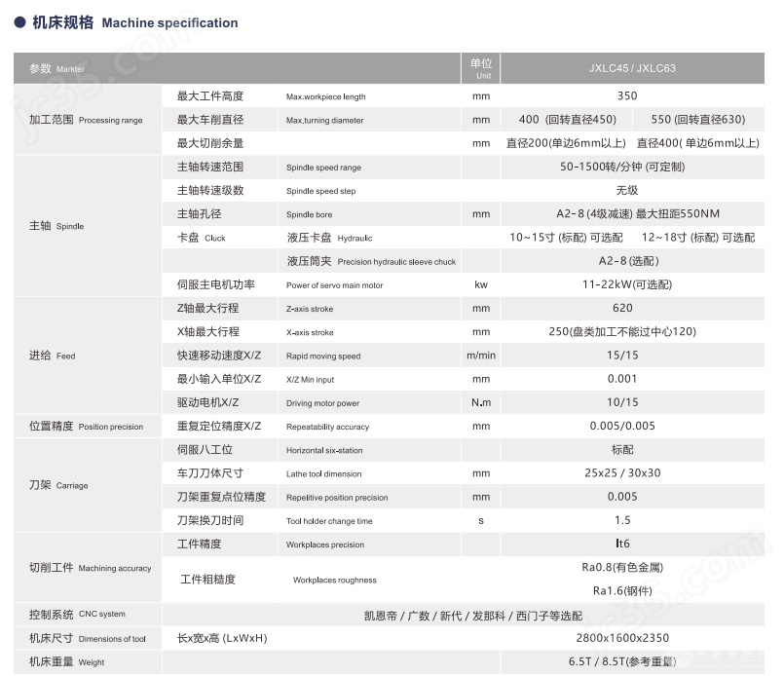Viewport: 784px width, 676px height.
Task: Click the 'Precision hydraulic sleeve chuck' label
Action: 396,261
